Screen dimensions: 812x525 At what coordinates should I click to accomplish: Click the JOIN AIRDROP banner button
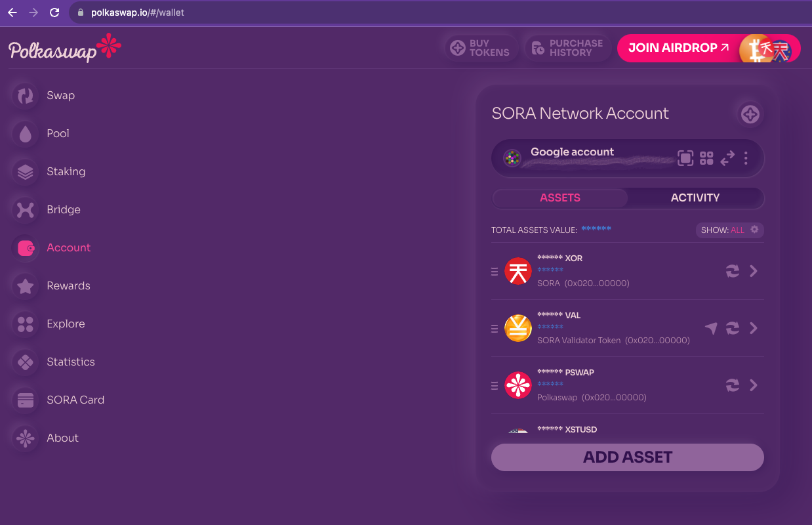[709, 48]
